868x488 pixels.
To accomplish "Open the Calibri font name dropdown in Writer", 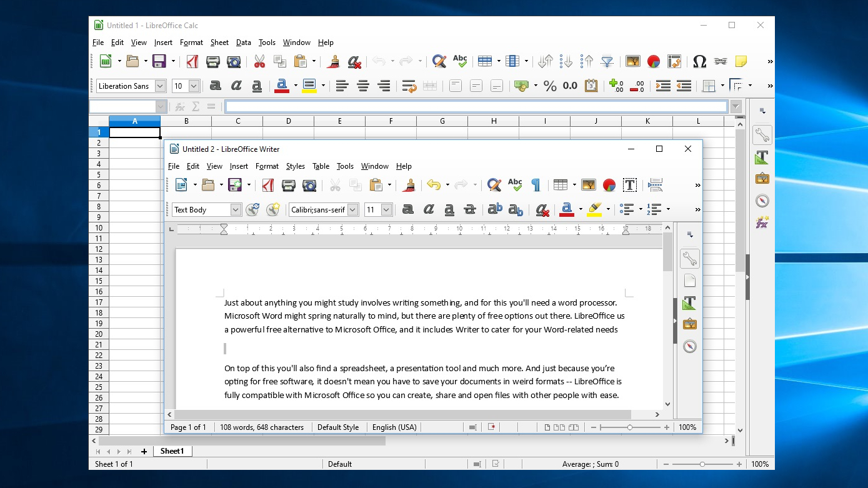I will point(353,210).
